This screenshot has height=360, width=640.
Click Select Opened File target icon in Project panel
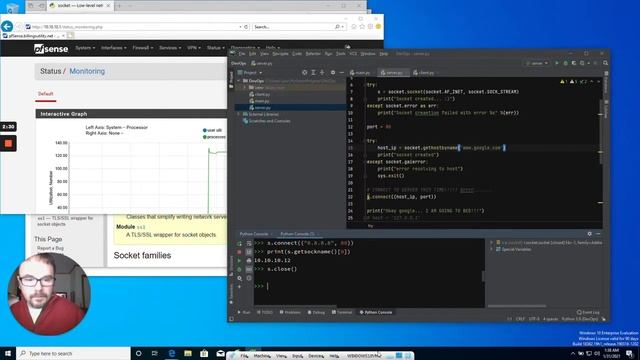click(304, 72)
